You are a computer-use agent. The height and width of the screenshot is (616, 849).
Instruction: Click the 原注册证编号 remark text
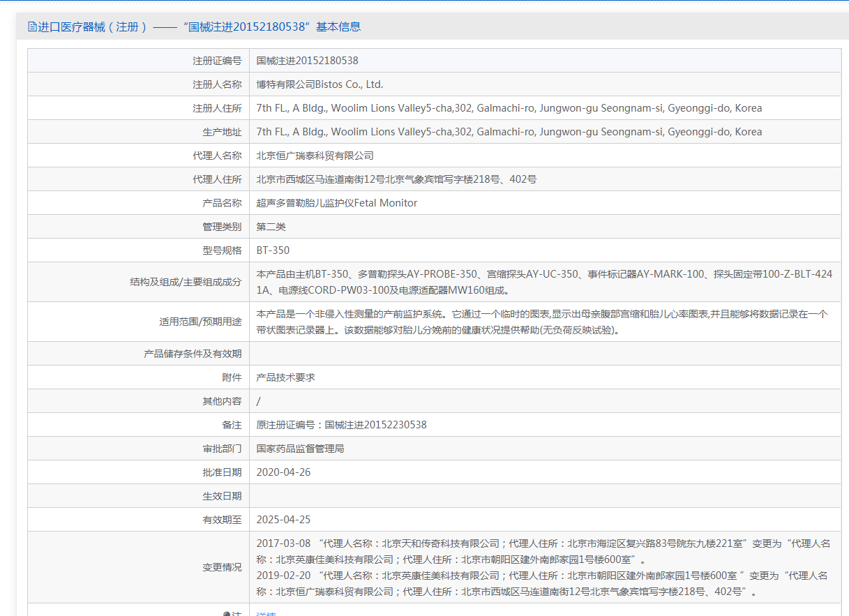tap(341, 425)
